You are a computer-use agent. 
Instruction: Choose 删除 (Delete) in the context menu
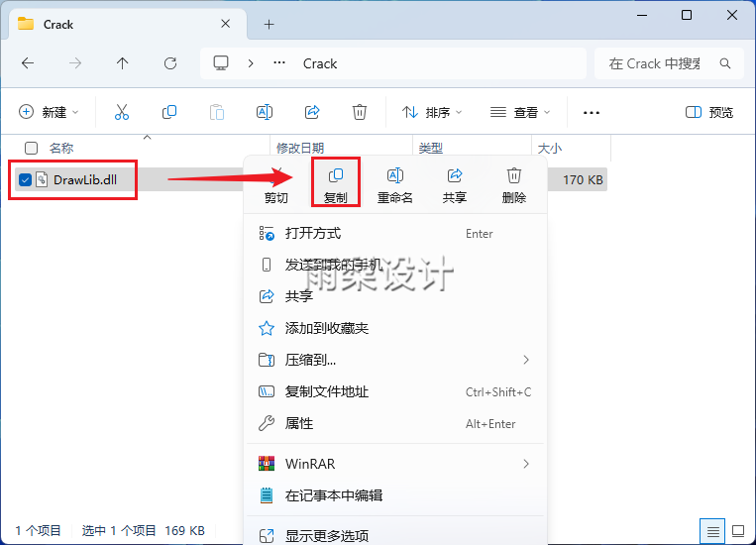tap(513, 184)
